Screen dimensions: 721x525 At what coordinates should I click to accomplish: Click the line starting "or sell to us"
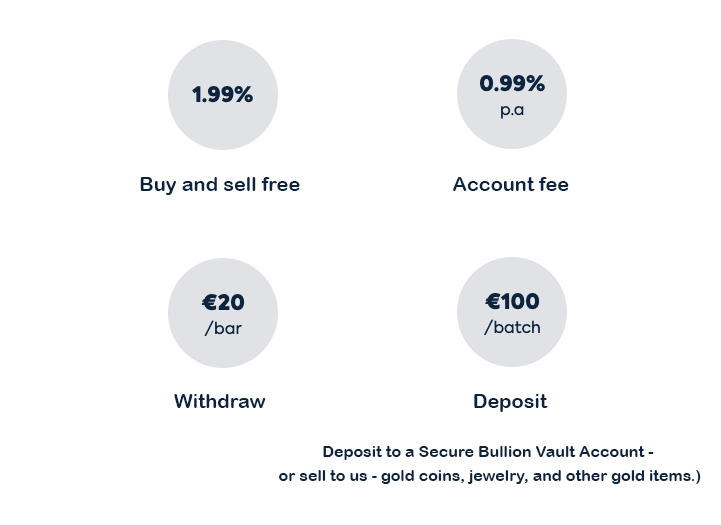point(489,476)
